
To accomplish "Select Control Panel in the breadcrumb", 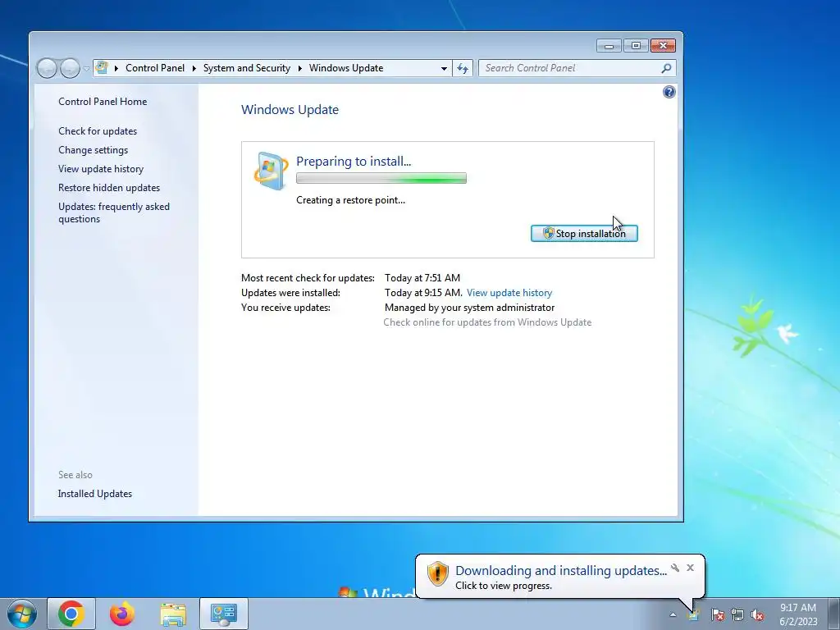I will (x=155, y=68).
